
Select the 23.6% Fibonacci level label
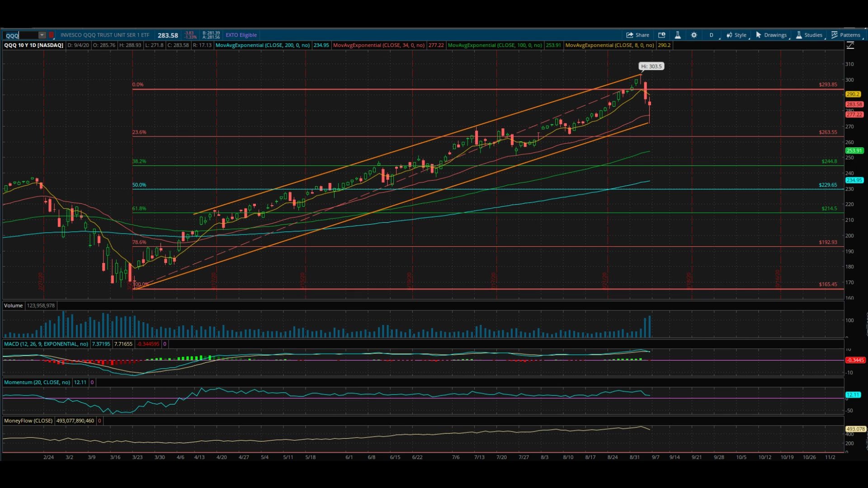pyautogui.click(x=139, y=132)
